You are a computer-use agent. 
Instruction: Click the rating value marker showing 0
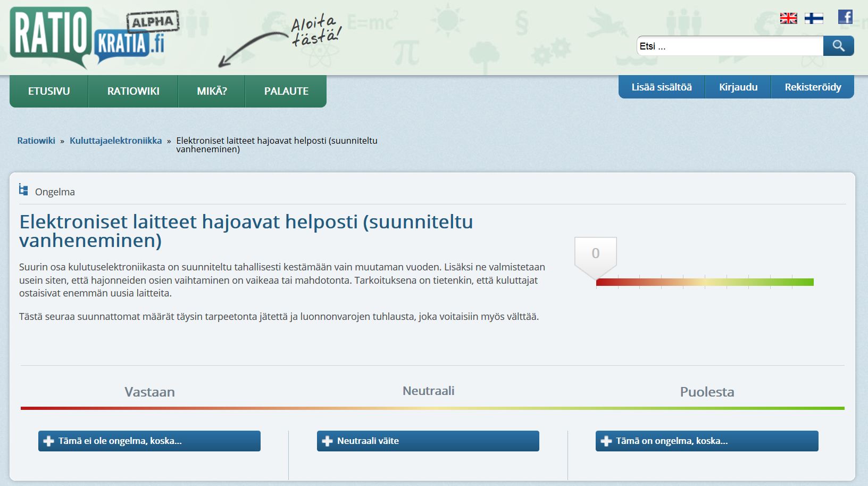tap(596, 258)
